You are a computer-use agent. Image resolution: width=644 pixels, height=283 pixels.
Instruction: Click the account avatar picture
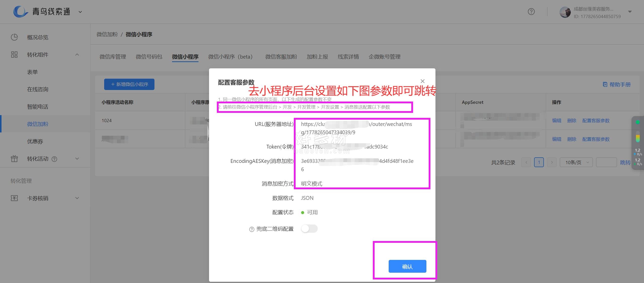565,12
